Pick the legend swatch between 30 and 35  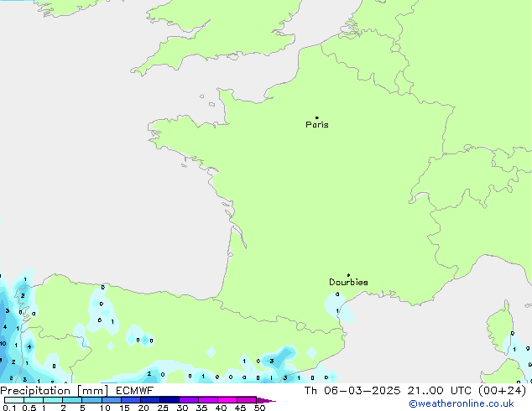pos(188,400)
